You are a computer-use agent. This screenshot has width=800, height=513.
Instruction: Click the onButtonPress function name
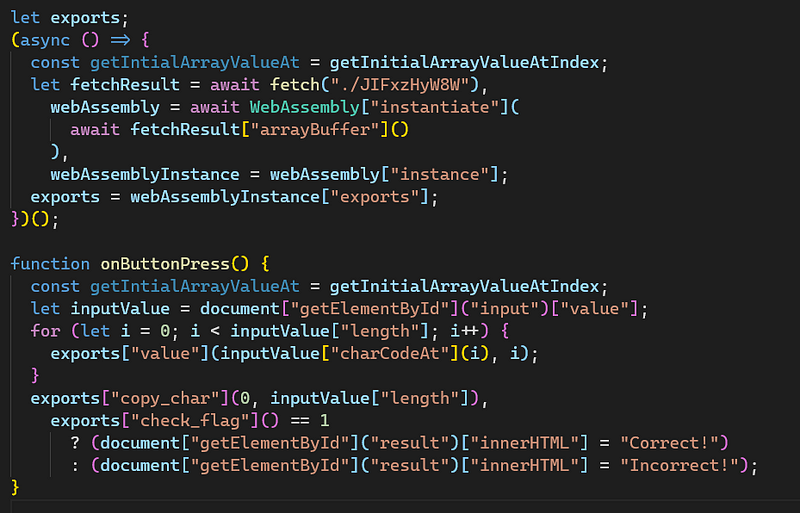[x=165, y=264]
